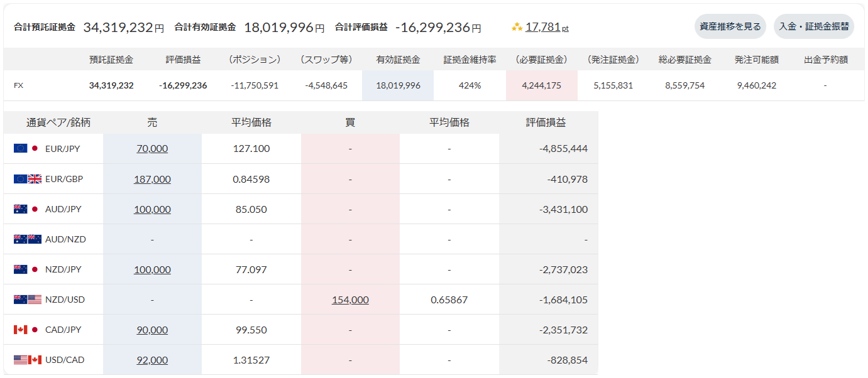Click the -11,750,591 position value
The height and width of the screenshot is (378, 868).
coord(255,85)
